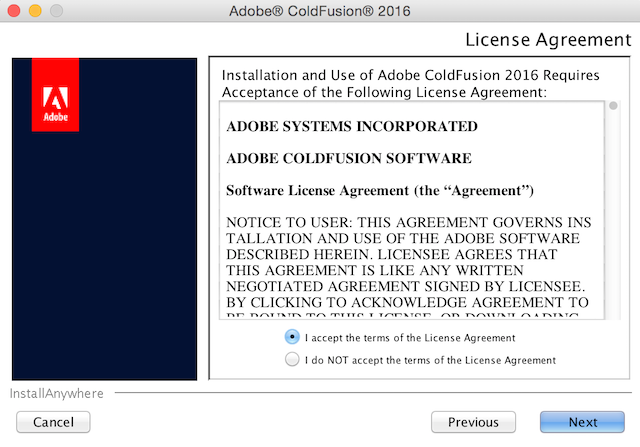
Task: Minimize the installer window with yellow button
Action: coord(35,11)
